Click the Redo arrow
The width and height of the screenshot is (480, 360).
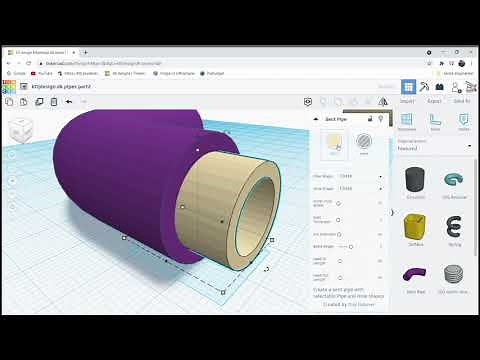pos(84,102)
